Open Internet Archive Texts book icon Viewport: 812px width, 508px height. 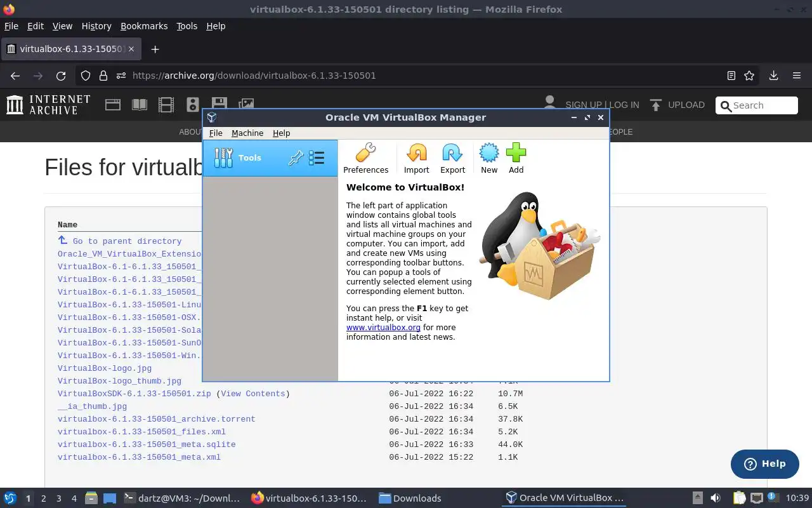point(139,105)
